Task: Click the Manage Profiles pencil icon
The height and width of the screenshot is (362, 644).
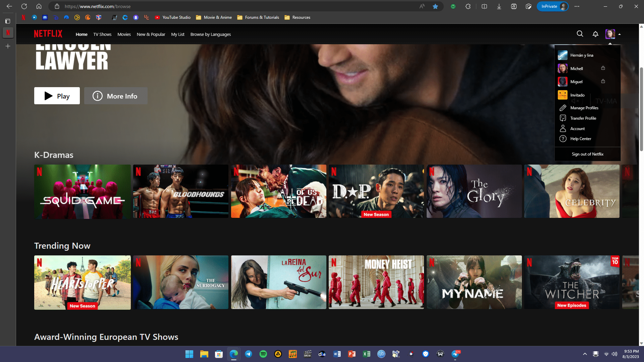Action: (x=563, y=108)
